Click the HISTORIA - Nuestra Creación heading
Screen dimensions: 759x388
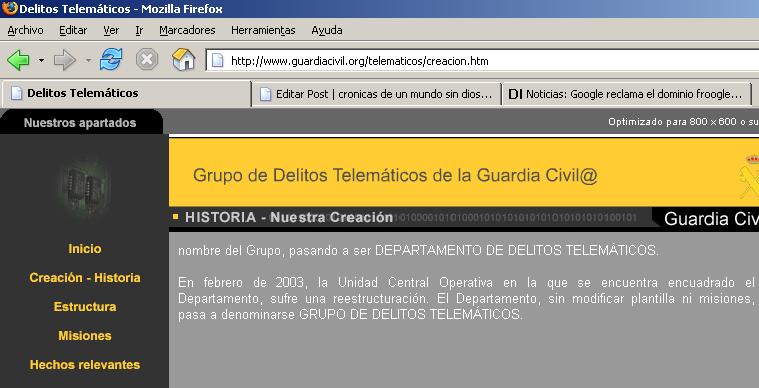pyautogui.click(x=289, y=217)
